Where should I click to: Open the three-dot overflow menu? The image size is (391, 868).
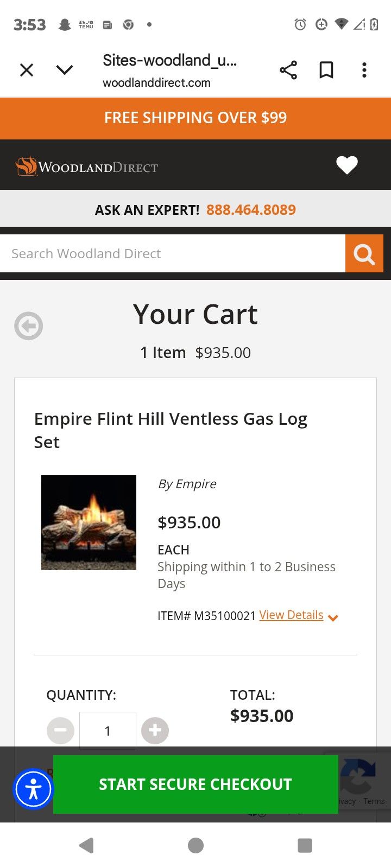point(364,70)
